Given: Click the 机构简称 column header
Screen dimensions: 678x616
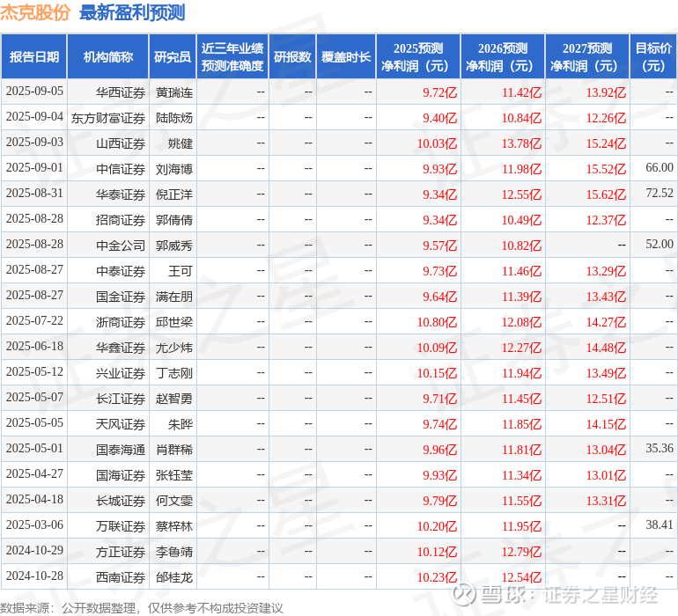Looking at the screenshot, I should click(x=108, y=57).
